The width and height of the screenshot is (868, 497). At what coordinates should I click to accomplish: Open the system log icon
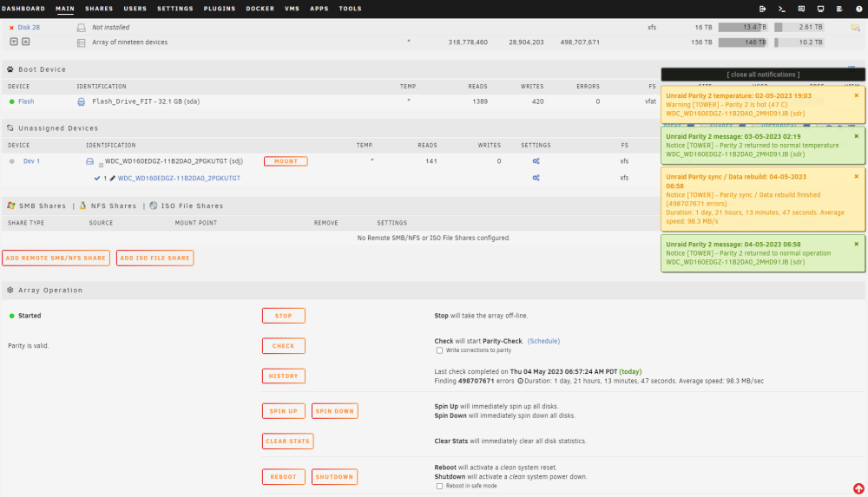point(839,9)
